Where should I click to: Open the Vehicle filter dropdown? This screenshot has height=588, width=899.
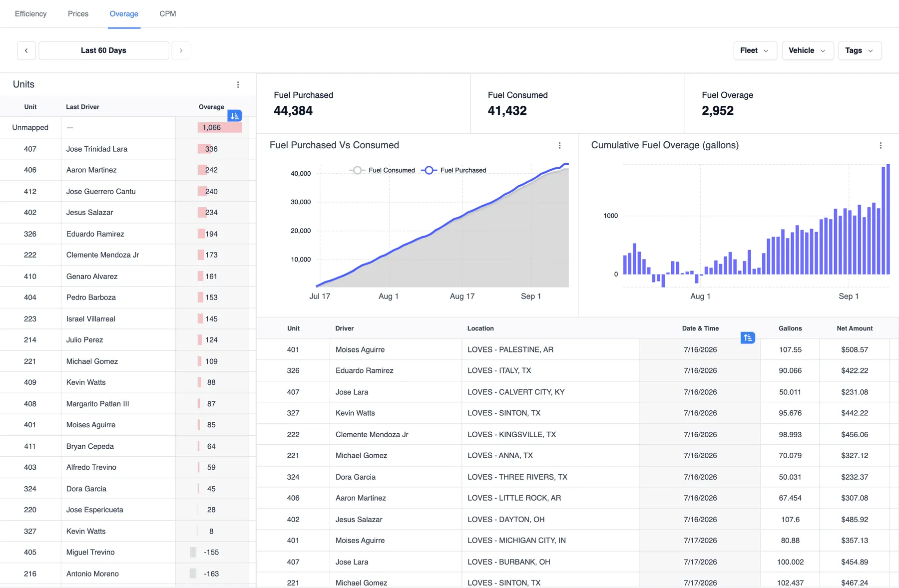tap(808, 50)
